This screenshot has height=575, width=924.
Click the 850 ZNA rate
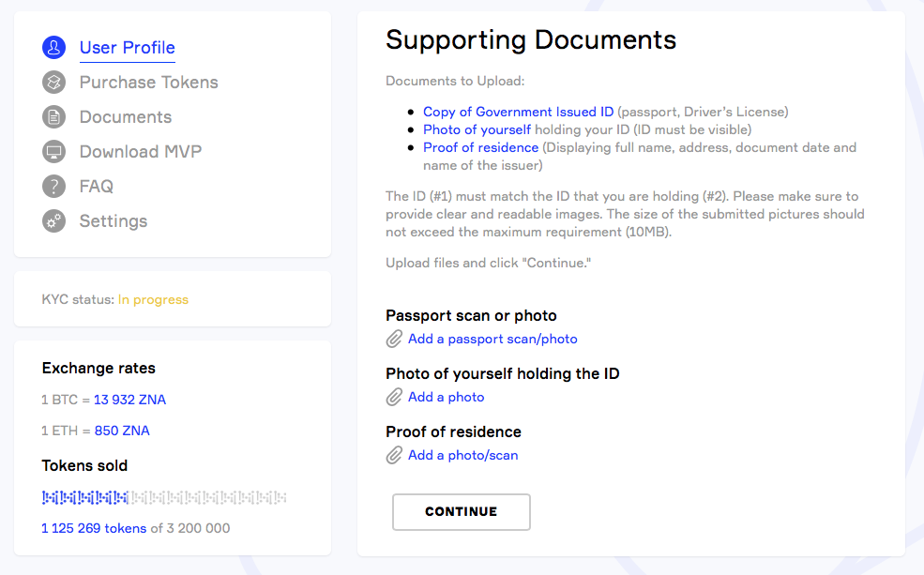tap(122, 431)
